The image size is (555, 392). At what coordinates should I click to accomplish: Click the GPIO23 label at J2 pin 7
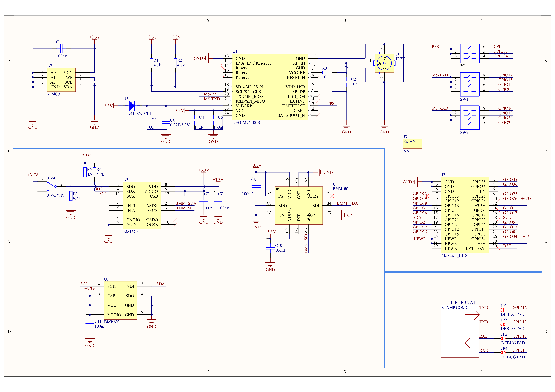coord(420,194)
